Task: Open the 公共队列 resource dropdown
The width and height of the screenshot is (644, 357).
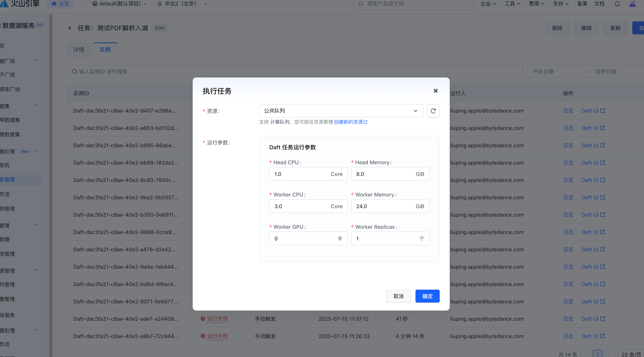Action: [x=341, y=111]
